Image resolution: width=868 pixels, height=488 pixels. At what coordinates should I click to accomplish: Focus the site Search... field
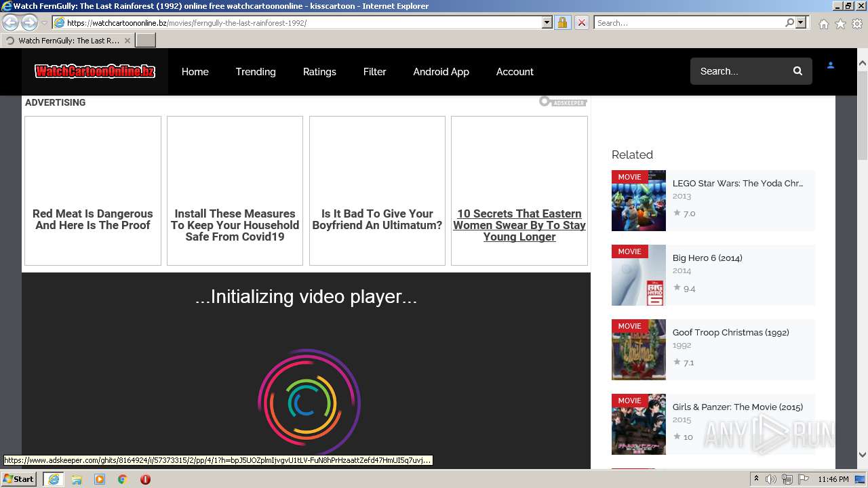click(x=738, y=71)
